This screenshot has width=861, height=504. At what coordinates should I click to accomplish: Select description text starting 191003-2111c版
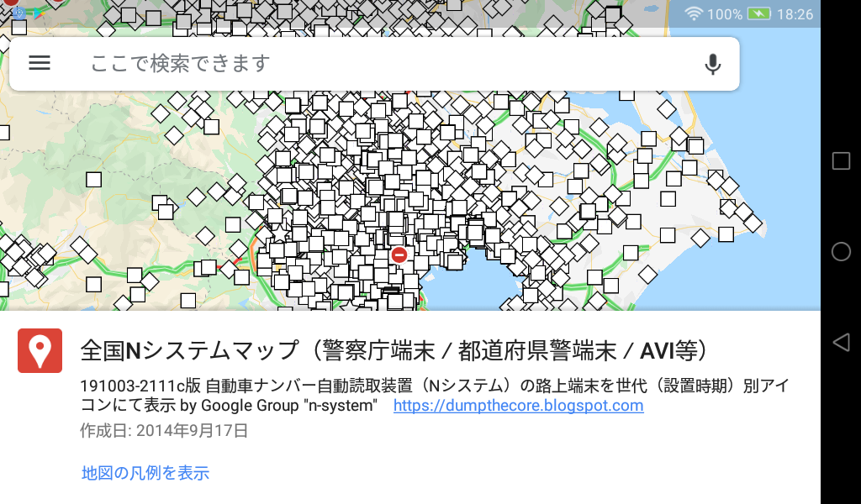pyautogui.click(x=435, y=396)
